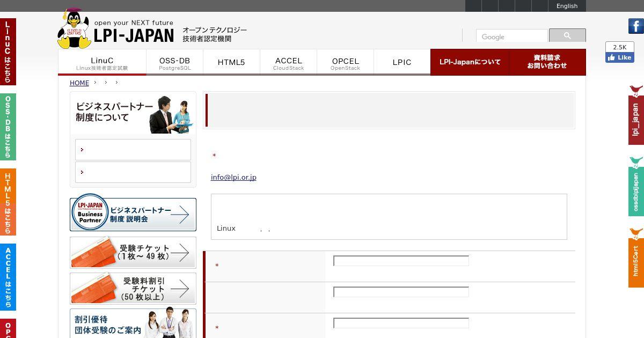
Task: Type in the Google search field
Action: 511,36
